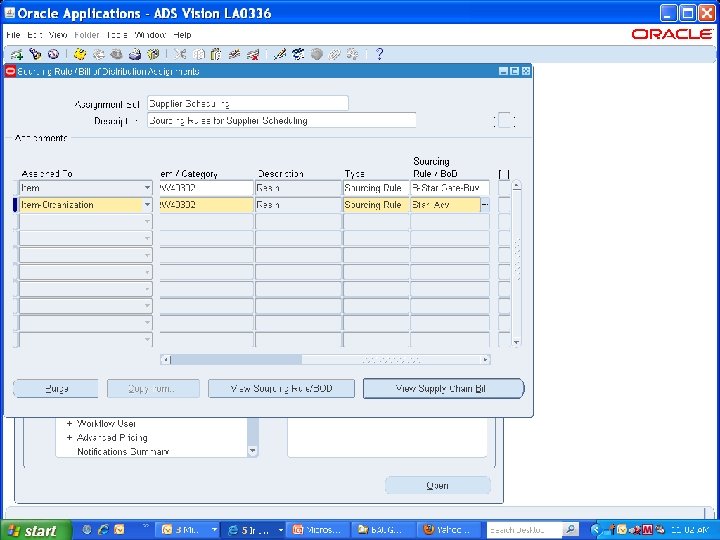Open the Assigned To dropdown in the third row

pyautogui.click(x=147, y=222)
